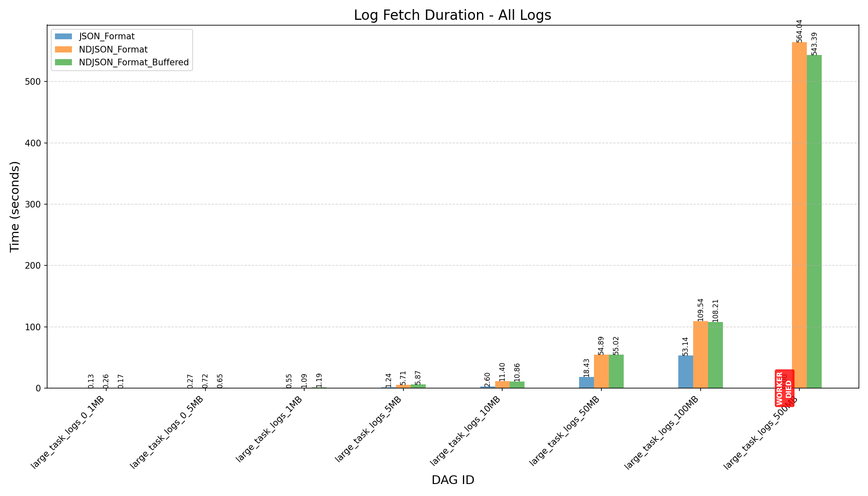Click the orange NDJSON_Format legend swatch
The width and height of the screenshot is (868, 496).
(x=63, y=50)
